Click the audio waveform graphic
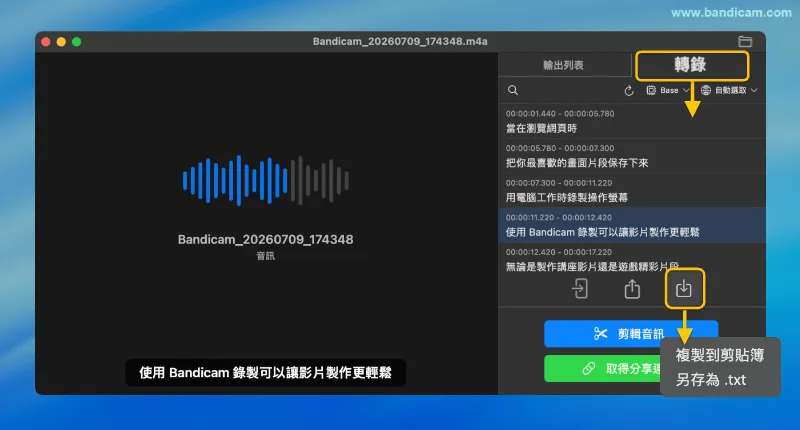800x430 pixels. [x=266, y=181]
